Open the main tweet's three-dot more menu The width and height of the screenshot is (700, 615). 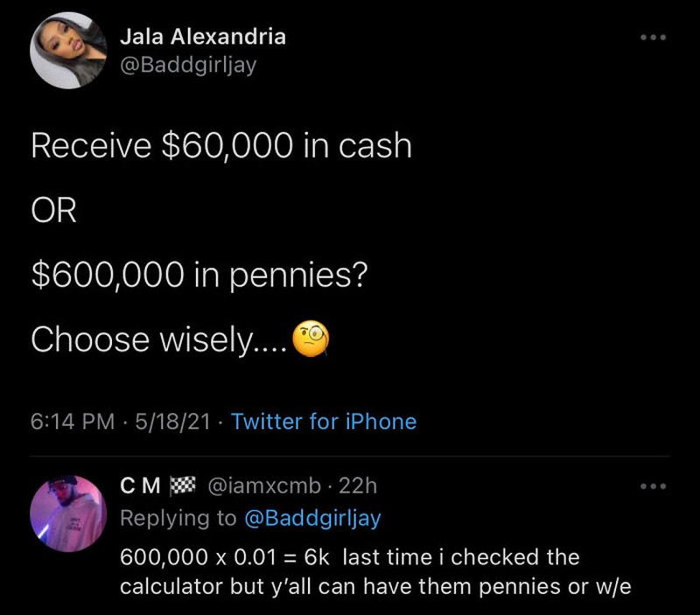click(653, 38)
